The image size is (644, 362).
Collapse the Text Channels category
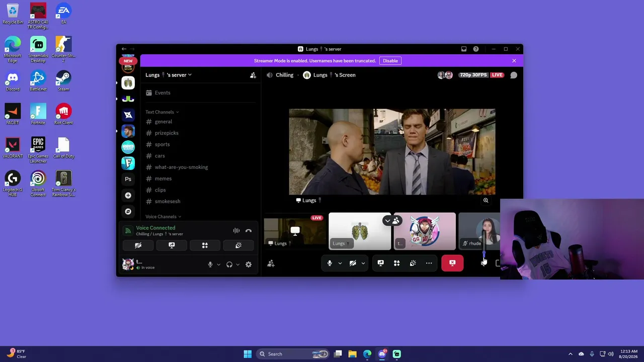[162, 112]
